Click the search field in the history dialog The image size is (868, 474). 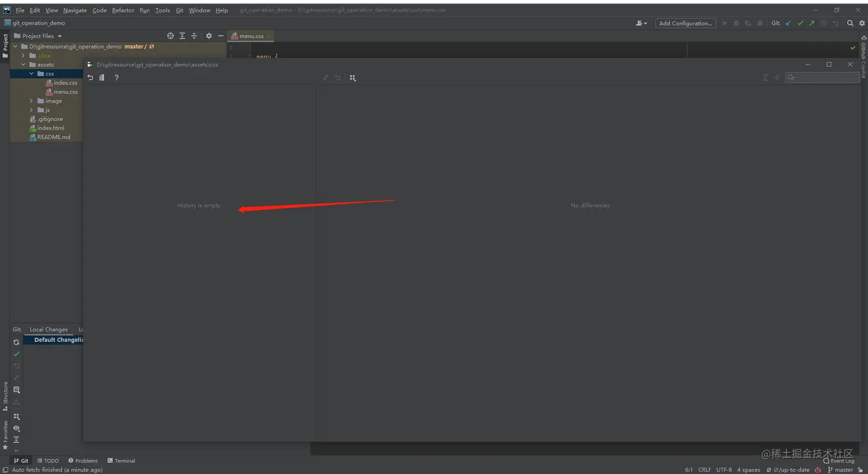coord(822,78)
